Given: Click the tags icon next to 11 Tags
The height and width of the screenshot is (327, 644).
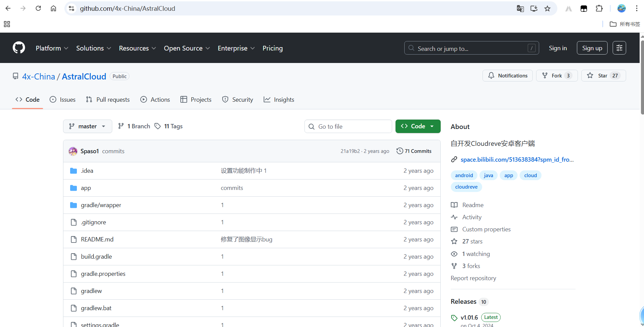Looking at the screenshot, I should coord(157,126).
